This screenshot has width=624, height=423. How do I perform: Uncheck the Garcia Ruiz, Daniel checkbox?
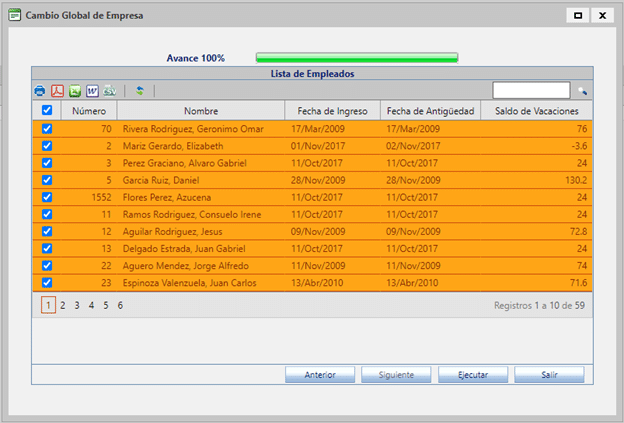[47, 180]
